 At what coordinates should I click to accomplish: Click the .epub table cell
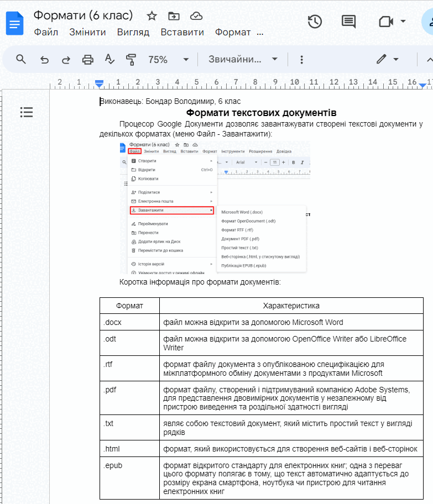click(129, 477)
